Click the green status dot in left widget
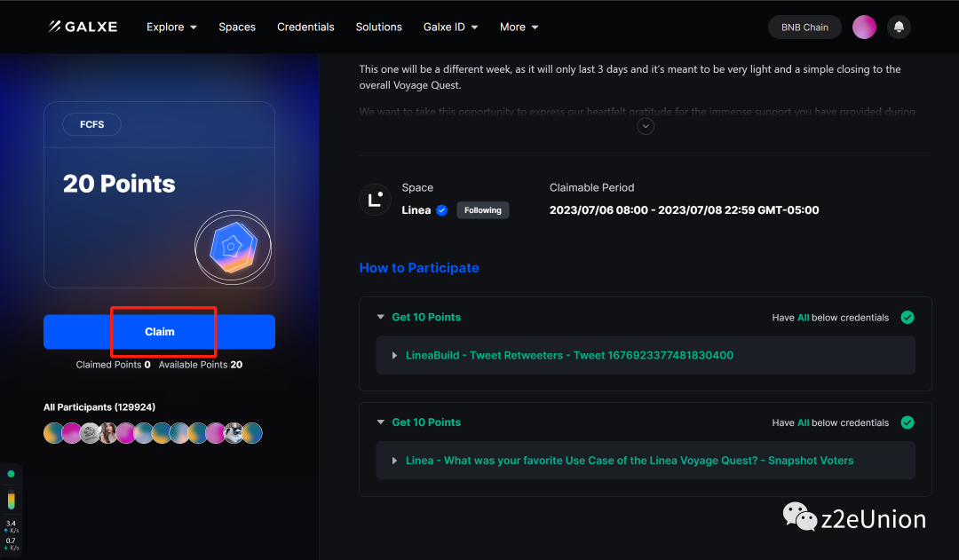Screen dimensions: 959x560 12,474
